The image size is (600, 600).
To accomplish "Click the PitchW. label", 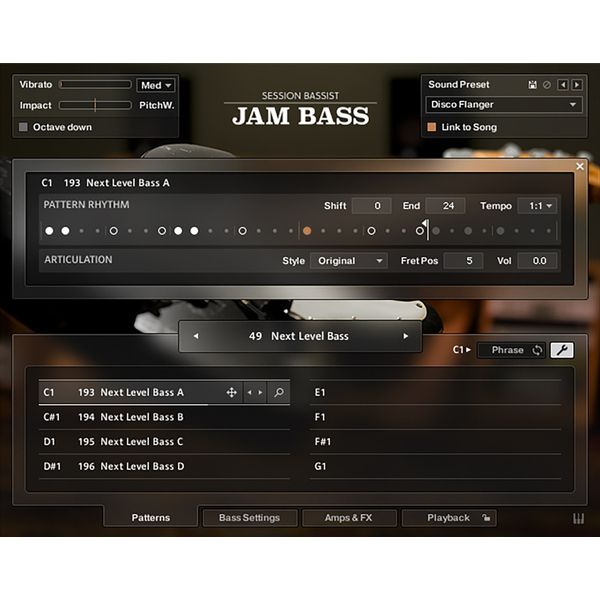I will coord(157,105).
